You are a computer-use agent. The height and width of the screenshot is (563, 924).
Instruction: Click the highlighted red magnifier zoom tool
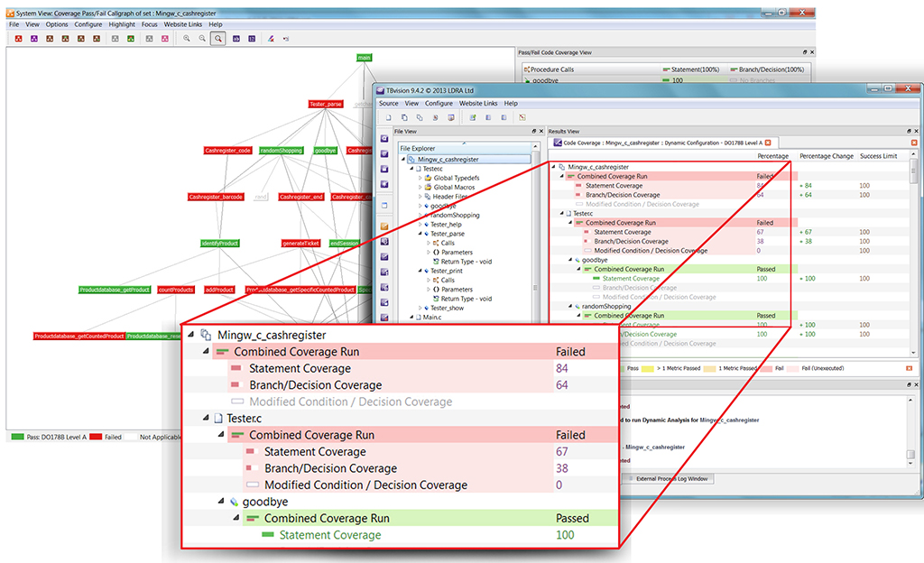point(218,39)
